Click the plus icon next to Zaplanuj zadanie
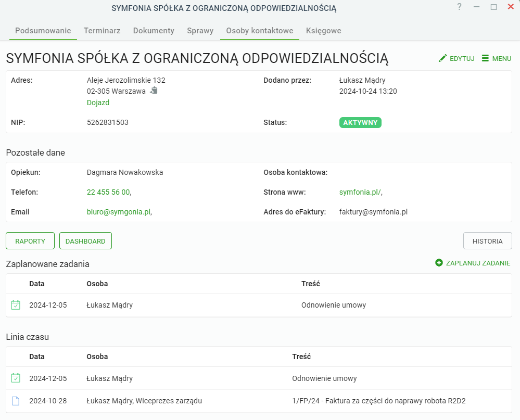The image size is (520, 420). pos(439,262)
